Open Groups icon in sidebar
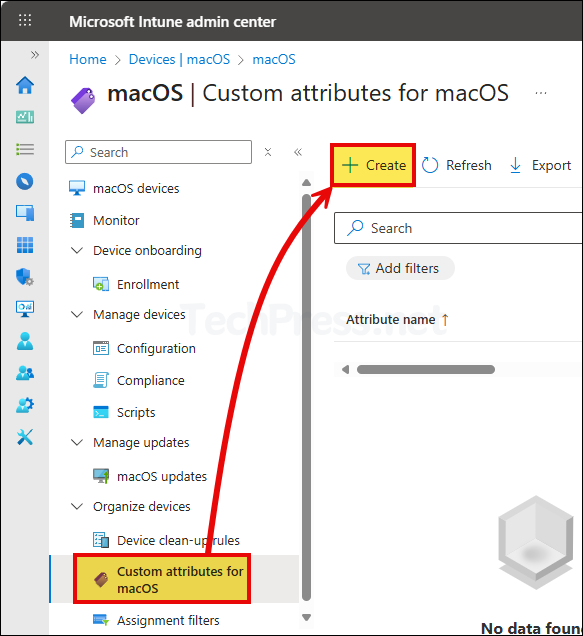The image size is (583, 636). [x=25, y=373]
